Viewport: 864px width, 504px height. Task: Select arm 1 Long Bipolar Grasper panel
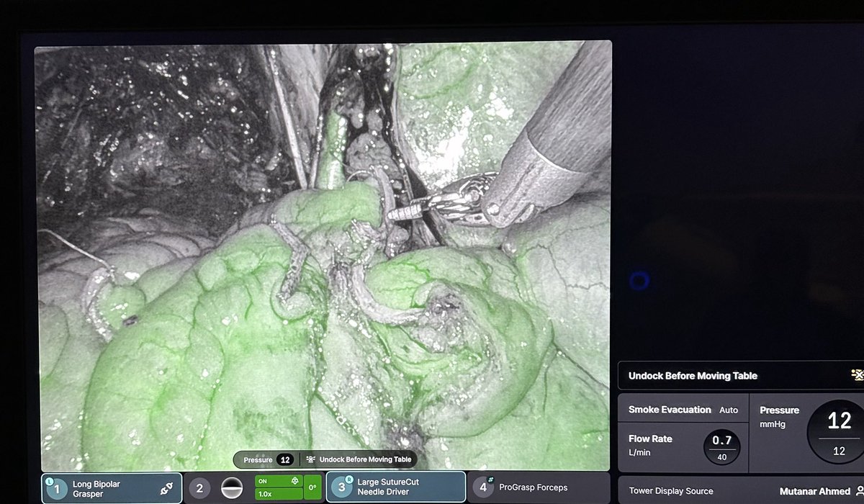pyautogui.click(x=112, y=487)
